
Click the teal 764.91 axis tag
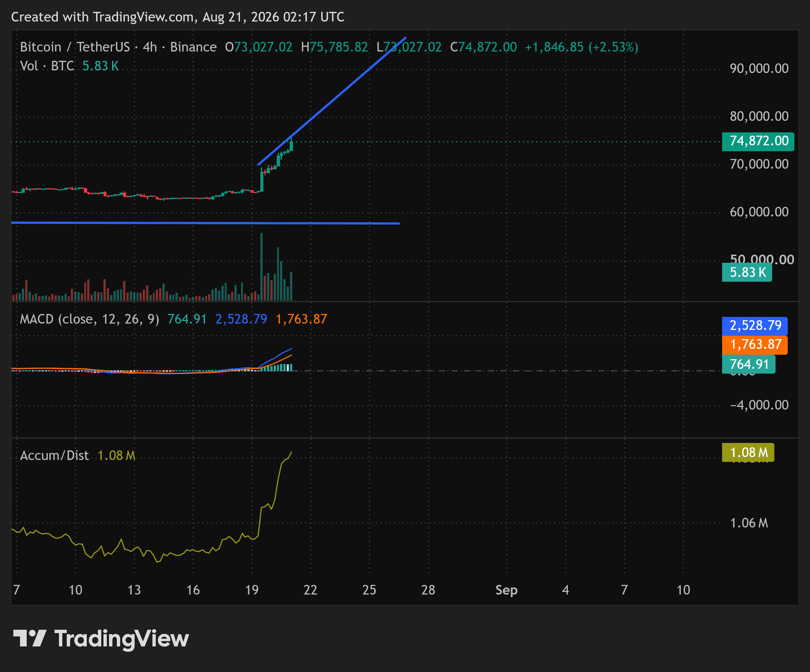749,364
